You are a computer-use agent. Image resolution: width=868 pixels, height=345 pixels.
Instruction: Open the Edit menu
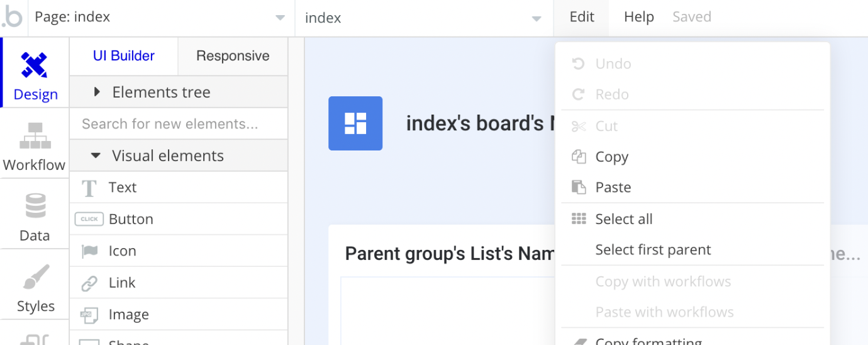click(x=582, y=18)
